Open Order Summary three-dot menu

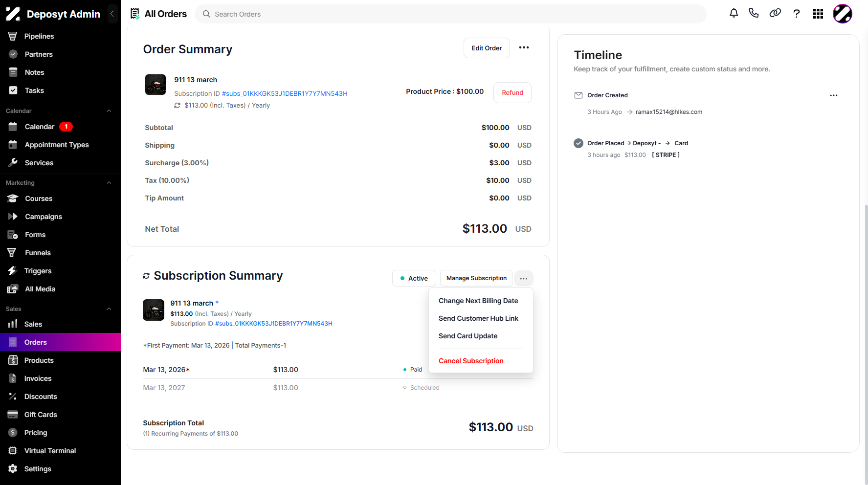pyautogui.click(x=524, y=48)
